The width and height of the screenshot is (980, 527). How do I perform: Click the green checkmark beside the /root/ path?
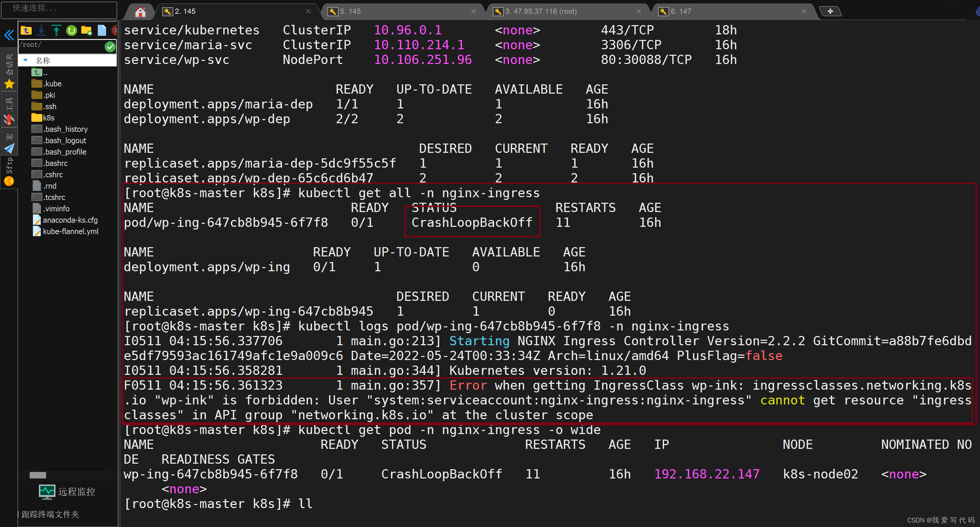110,46
